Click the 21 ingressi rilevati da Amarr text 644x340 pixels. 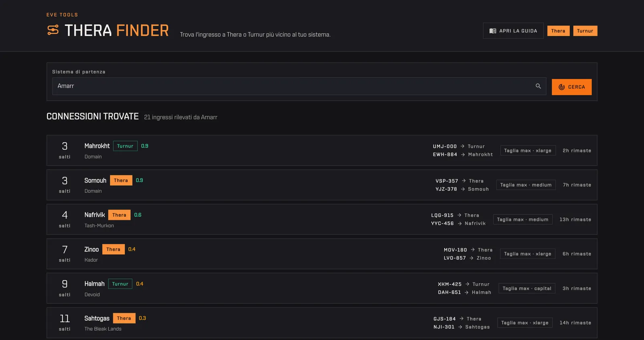181,117
